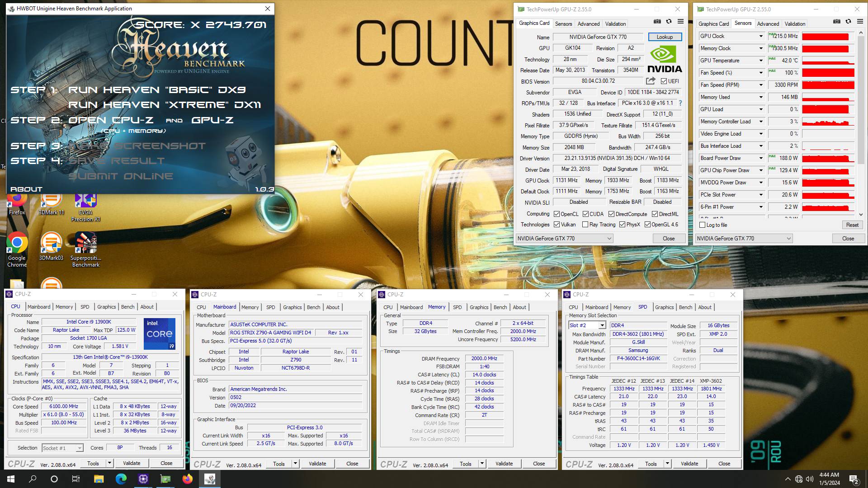Open taskbar Search
This screenshot has width=868, height=488.
33,479
